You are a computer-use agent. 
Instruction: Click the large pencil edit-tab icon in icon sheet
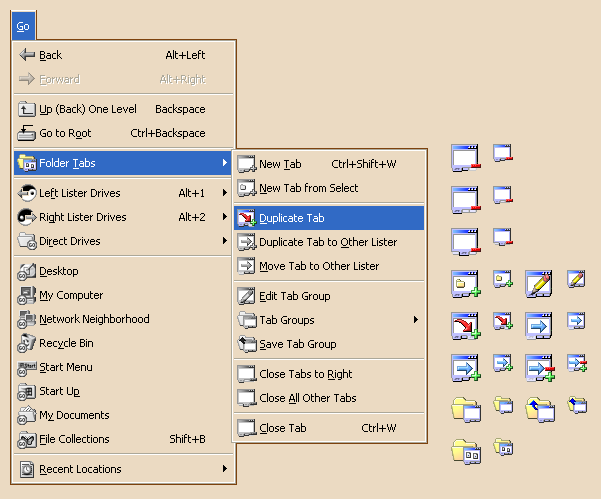pyautogui.click(x=539, y=284)
